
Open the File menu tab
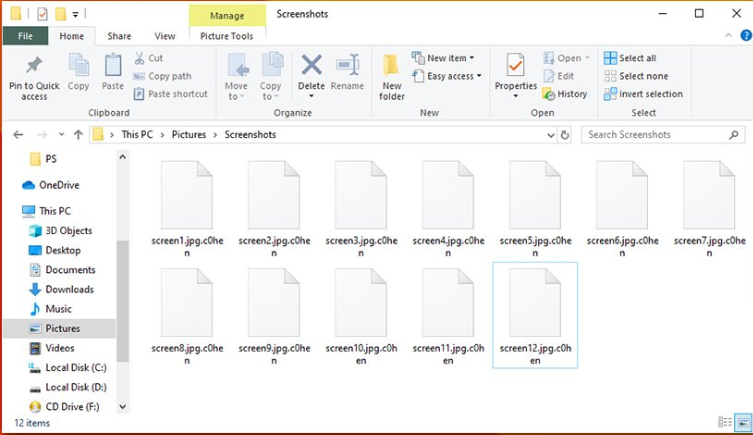click(25, 36)
